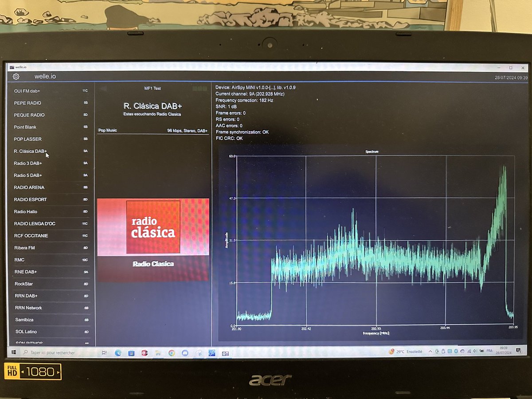Screen dimensions: 532x399
Task: Click the '96 kbps, Stereo, DAB+' text
Action: tap(187, 131)
